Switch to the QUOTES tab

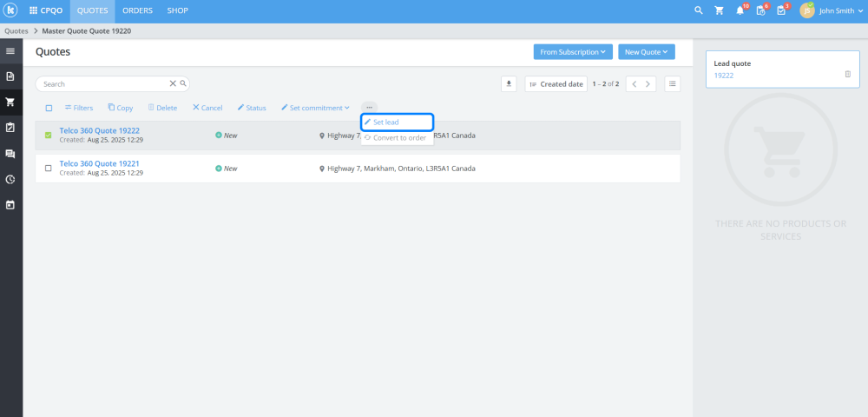point(93,10)
